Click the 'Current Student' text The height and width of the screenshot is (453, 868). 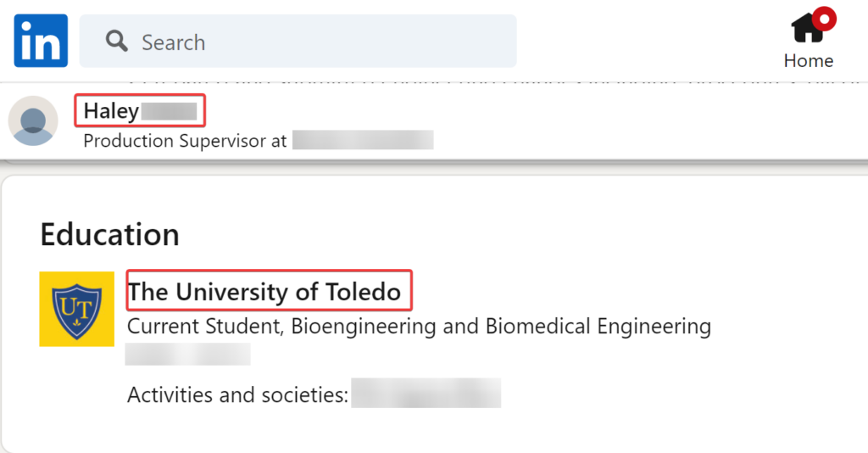(205, 327)
